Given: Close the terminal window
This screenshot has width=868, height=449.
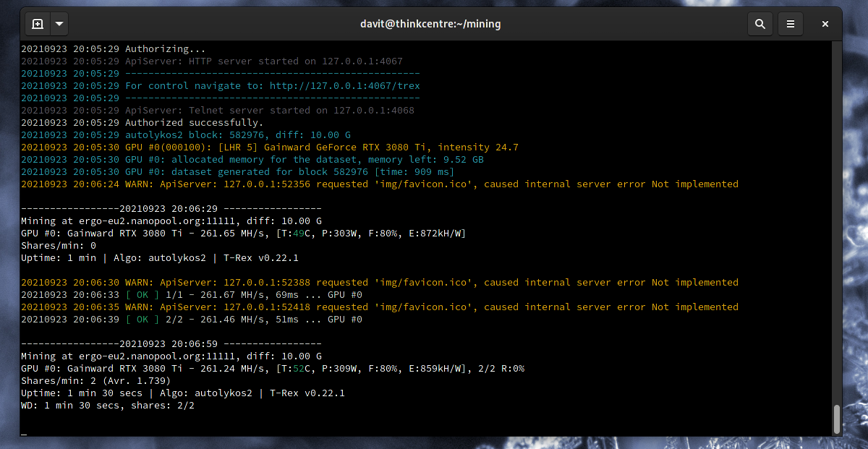Looking at the screenshot, I should click(825, 24).
